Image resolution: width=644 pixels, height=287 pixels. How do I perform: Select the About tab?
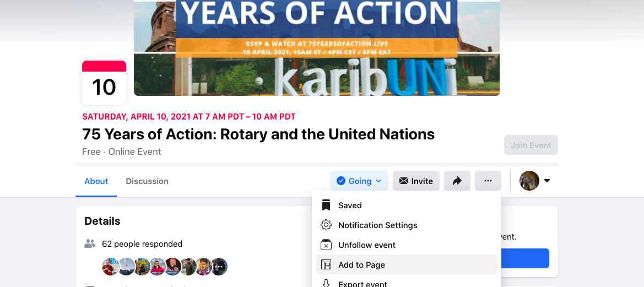96,181
